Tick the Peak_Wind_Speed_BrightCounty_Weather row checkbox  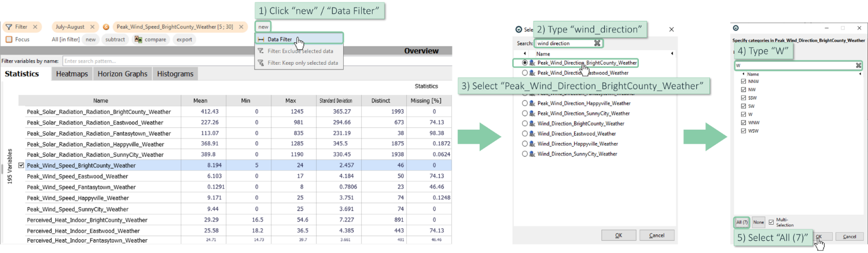pos(21,166)
